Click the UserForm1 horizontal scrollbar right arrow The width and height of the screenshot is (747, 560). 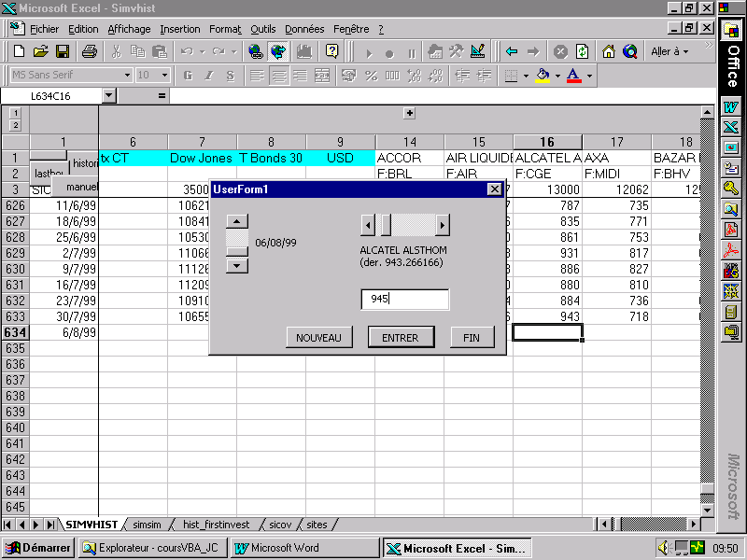[442, 225]
